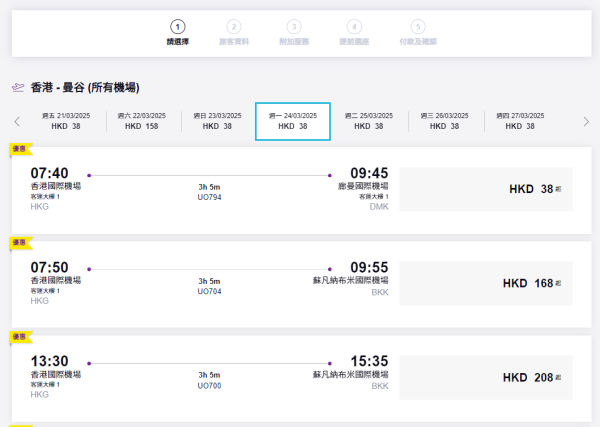Click the departing plane icon beside route title
The width and height of the screenshot is (600, 427).
pos(18,88)
